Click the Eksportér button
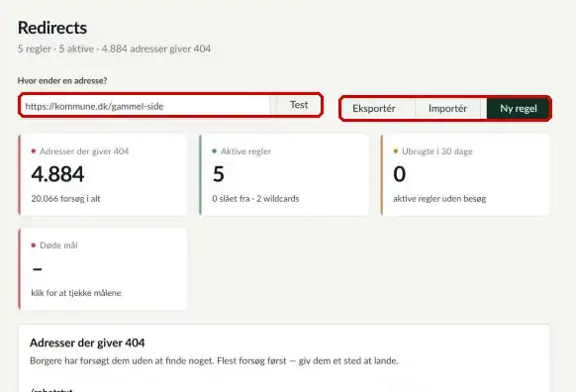Image resolution: width=576 pixels, height=392 pixels. (x=374, y=108)
